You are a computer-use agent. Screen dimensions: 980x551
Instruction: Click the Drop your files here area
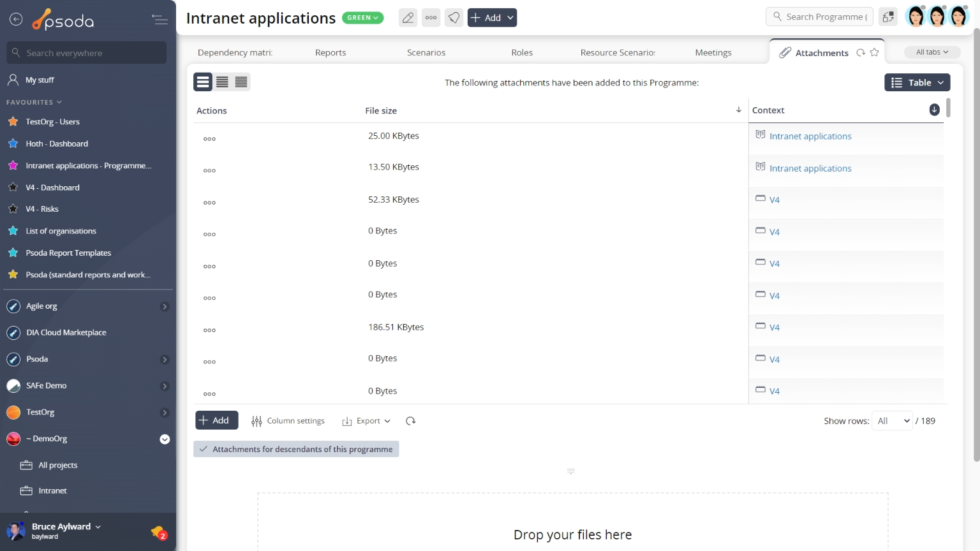coord(573,522)
